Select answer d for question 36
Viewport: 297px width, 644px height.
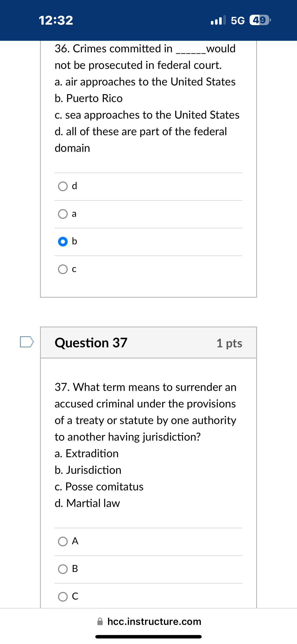pyautogui.click(x=63, y=186)
